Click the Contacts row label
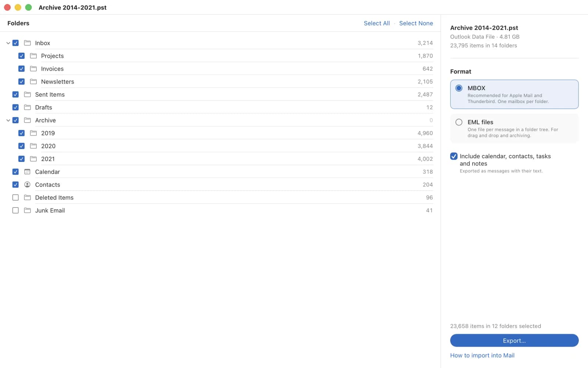Screen dimensions: 588x368 (48, 185)
